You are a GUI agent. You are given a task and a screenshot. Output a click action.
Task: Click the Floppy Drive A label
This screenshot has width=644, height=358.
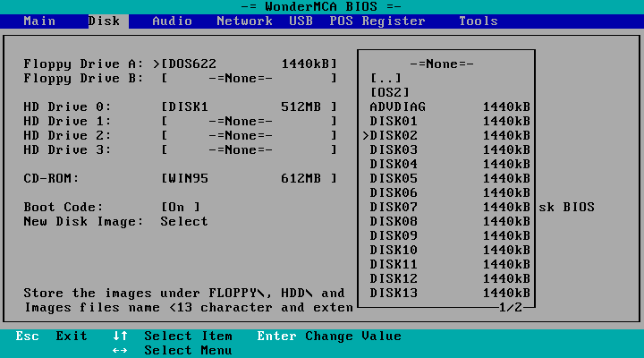pyautogui.click(x=83, y=64)
